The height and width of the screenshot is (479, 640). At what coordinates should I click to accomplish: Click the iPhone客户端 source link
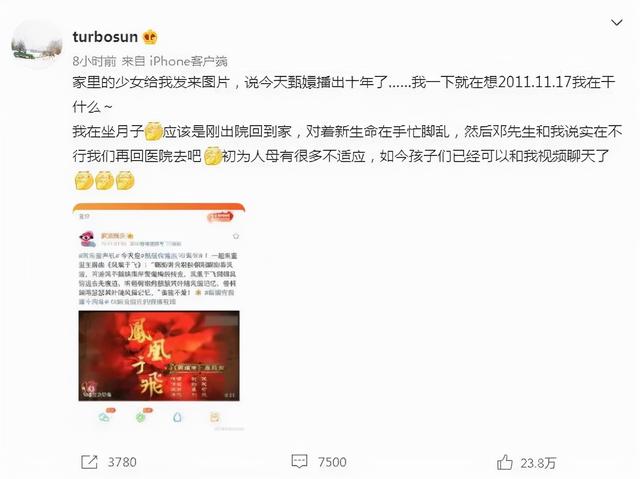[189, 61]
